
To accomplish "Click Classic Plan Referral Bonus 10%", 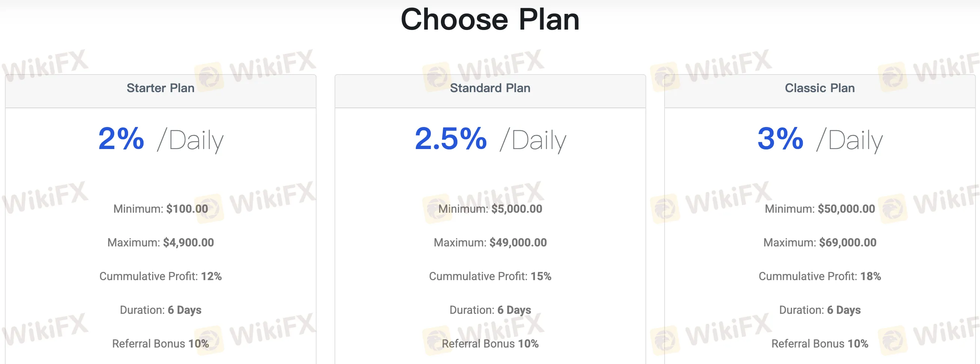I will point(819,344).
